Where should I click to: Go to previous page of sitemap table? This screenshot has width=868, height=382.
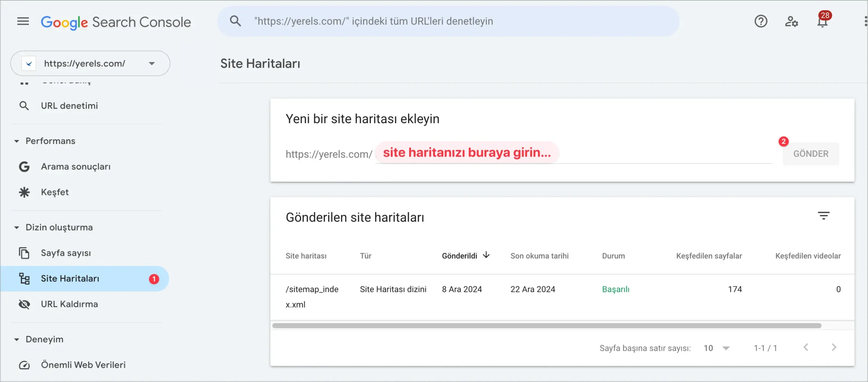[x=806, y=347]
